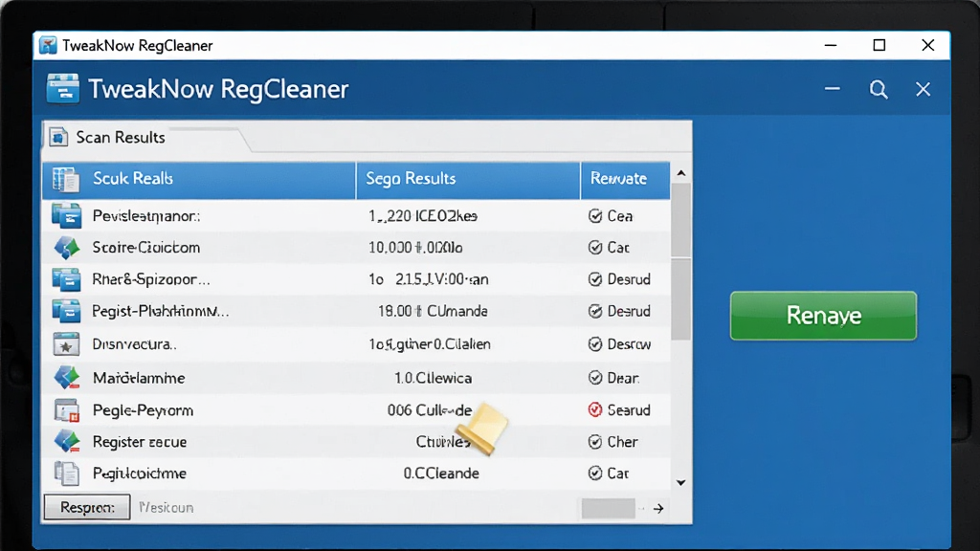Toggle the Cac checkmark in Scoire-Cioictom row

tap(595, 248)
